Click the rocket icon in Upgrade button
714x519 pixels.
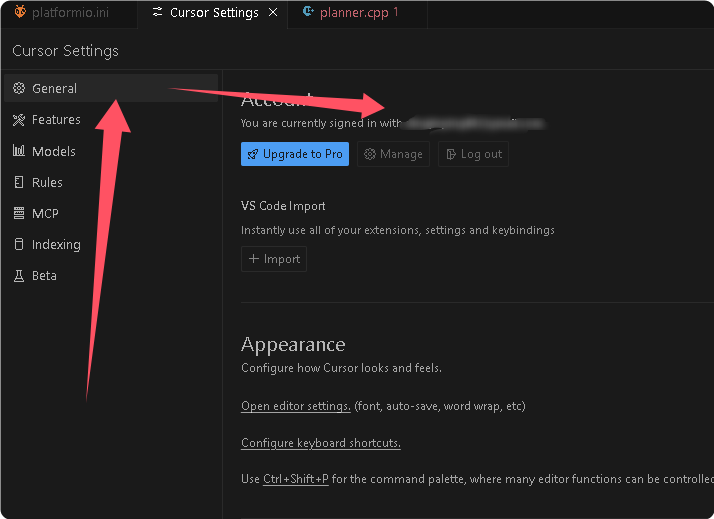(x=253, y=155)
